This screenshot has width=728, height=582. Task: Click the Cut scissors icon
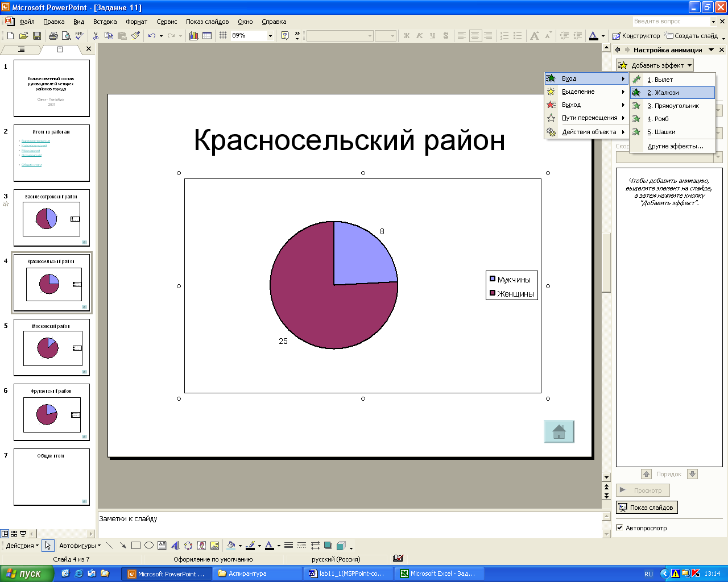96,36
